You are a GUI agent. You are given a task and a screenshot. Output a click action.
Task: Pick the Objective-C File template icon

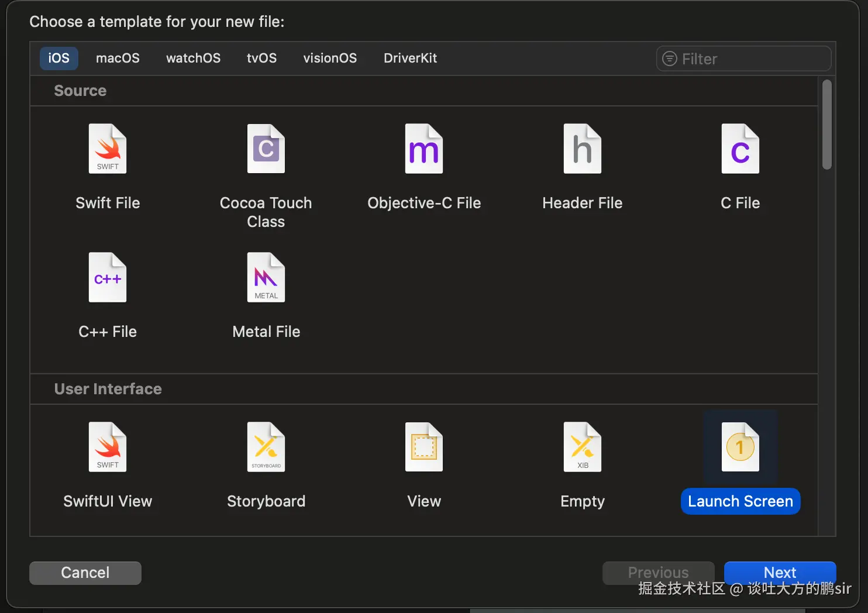pos(424,149)
